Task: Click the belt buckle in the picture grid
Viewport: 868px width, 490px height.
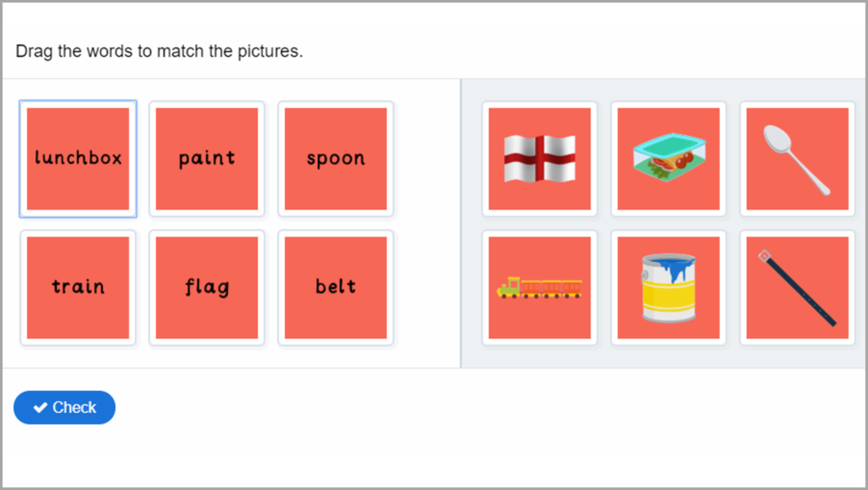Action: [x=765, y=255]
